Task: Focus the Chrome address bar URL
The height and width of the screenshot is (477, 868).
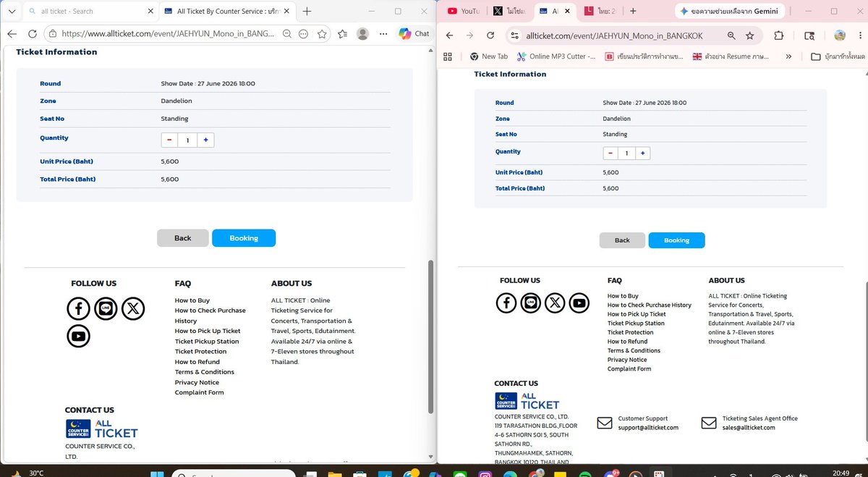Action: coord(615,35)
